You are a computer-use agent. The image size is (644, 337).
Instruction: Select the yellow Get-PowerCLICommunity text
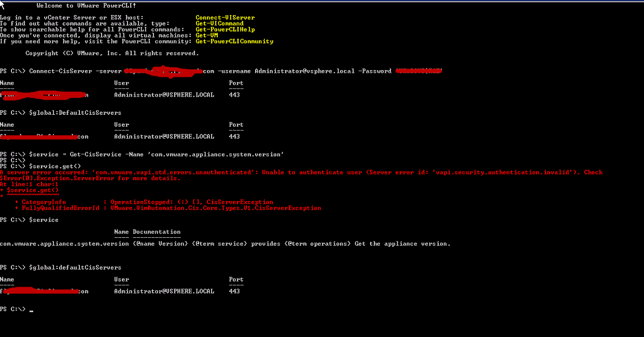pyautogui.click(x=234, y=42)
